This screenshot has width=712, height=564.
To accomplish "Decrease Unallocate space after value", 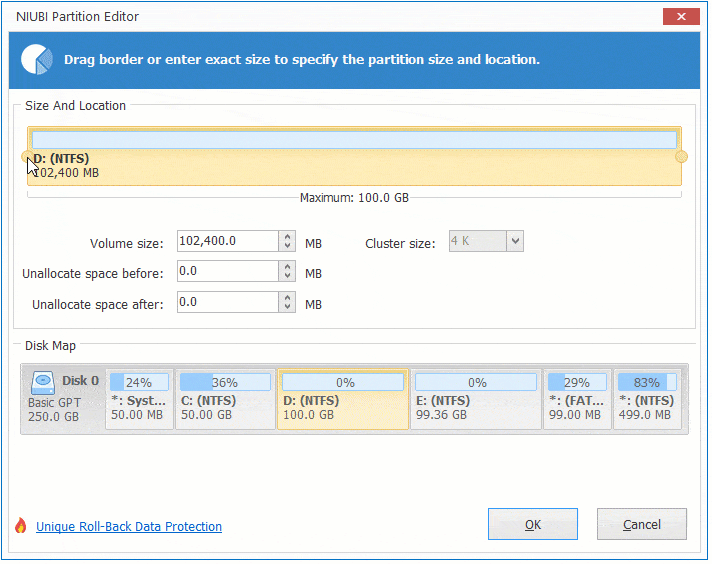I will point(288,307).
